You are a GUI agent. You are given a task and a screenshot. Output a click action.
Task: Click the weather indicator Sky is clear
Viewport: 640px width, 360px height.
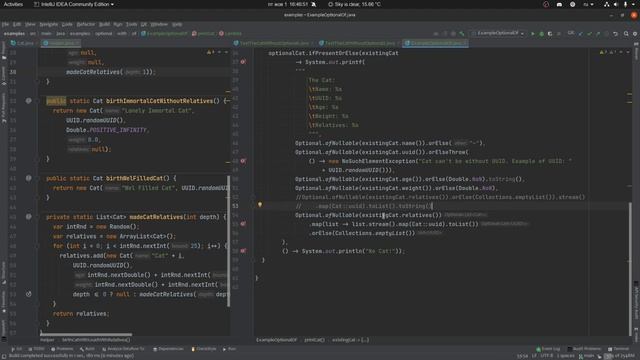pyautogui.click(x=354, y=4)
